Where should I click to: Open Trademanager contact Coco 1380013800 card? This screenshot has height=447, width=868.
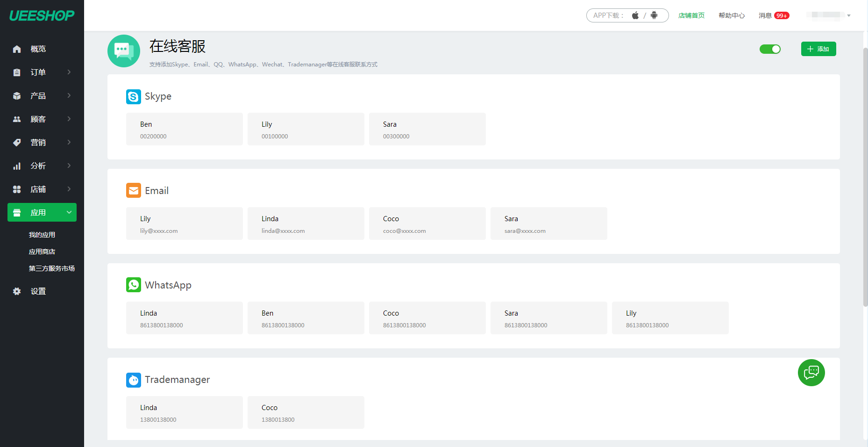pyautogui.click(x=306, y=412)
